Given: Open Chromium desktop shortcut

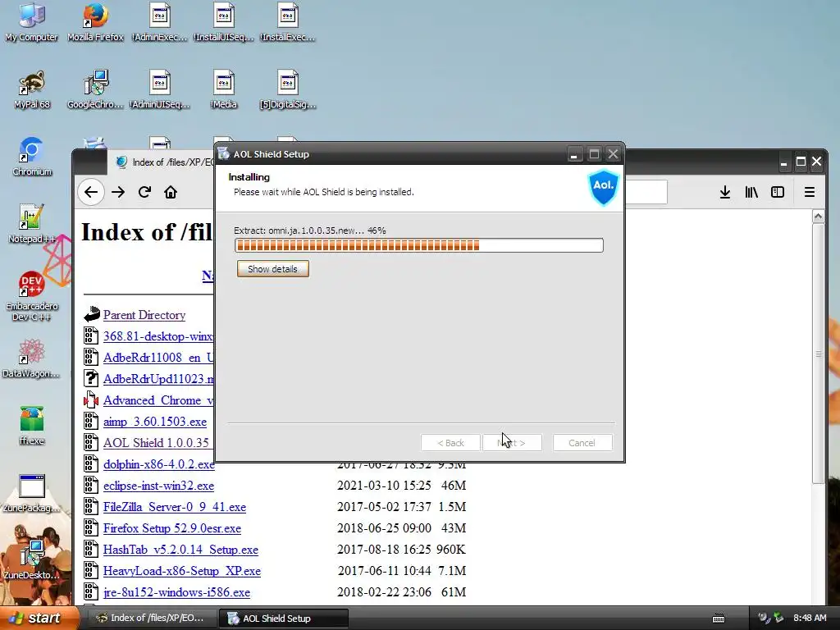Looking at the screenshot, I should [32, 157].
